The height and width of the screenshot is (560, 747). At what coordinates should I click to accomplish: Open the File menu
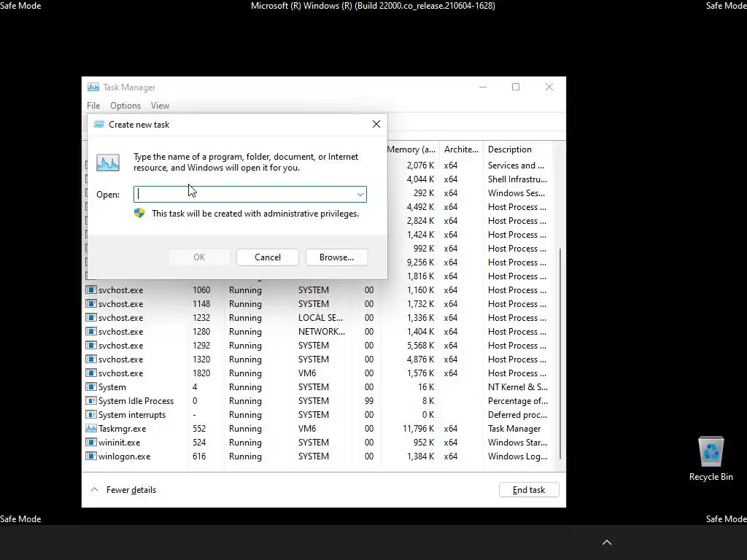point(93,106)
